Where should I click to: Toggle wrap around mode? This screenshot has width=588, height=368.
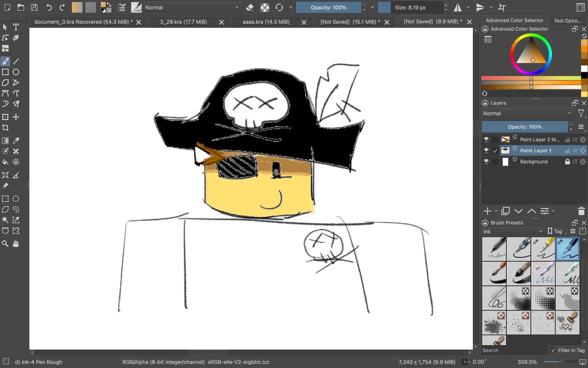(x=501, y=7)
